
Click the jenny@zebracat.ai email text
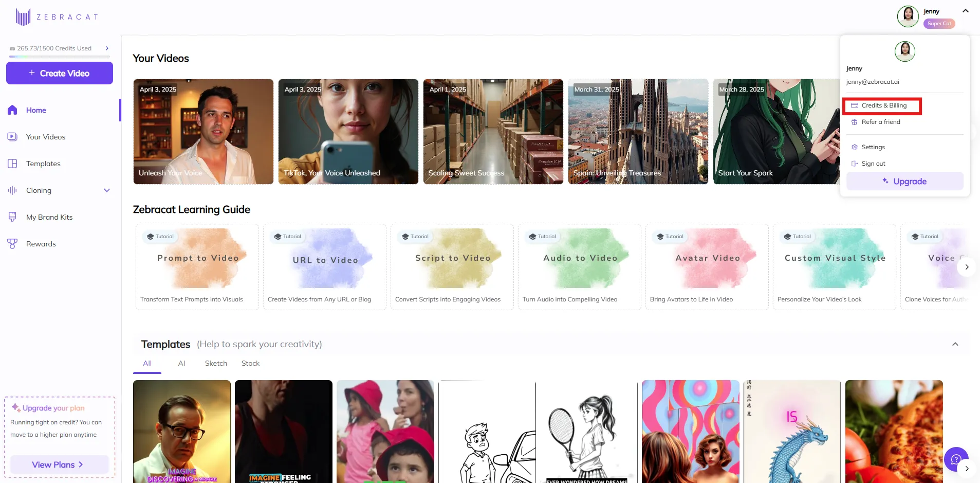873,82
